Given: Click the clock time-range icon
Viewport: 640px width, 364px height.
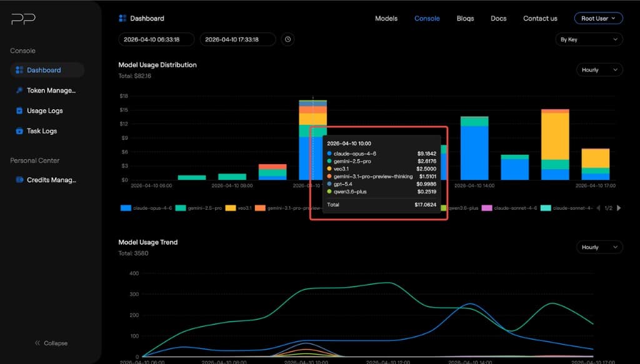Looking at the screenshot, I should 287,39.
